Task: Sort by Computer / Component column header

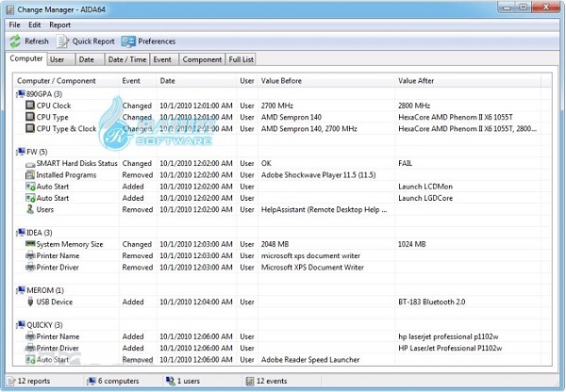Action: click(66, 81)
